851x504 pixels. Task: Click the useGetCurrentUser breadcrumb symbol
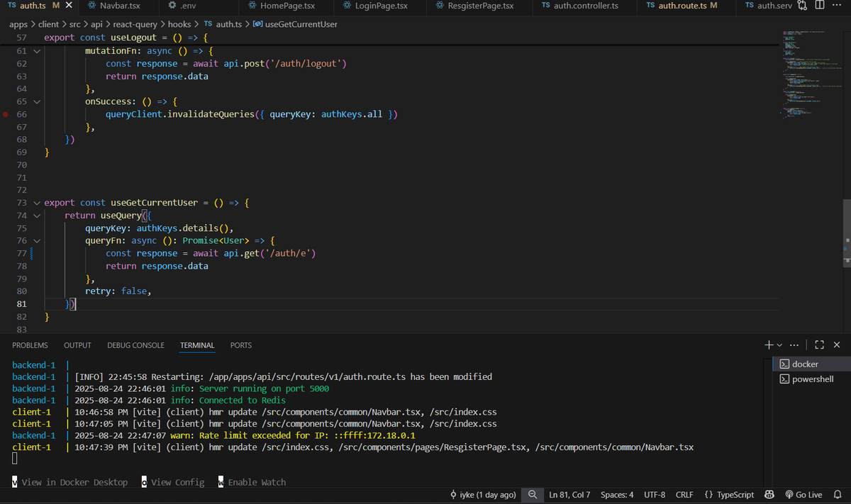pos(295,24)
